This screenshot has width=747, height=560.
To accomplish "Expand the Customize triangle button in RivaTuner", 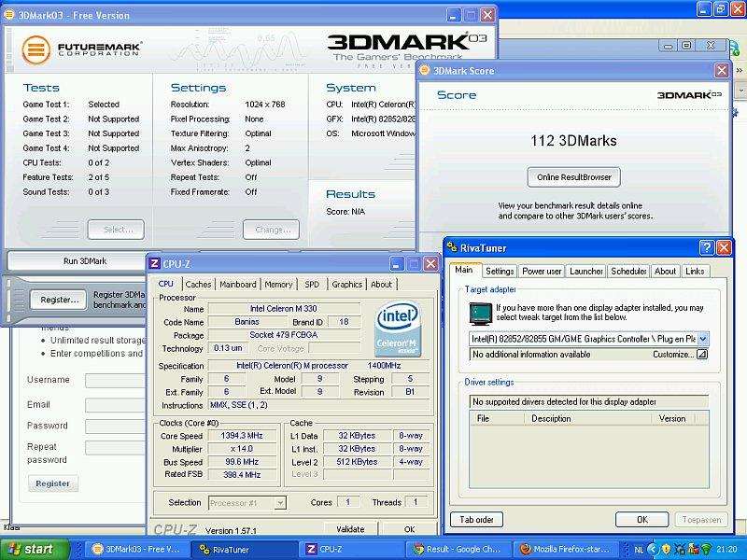I will coord(702,355).
